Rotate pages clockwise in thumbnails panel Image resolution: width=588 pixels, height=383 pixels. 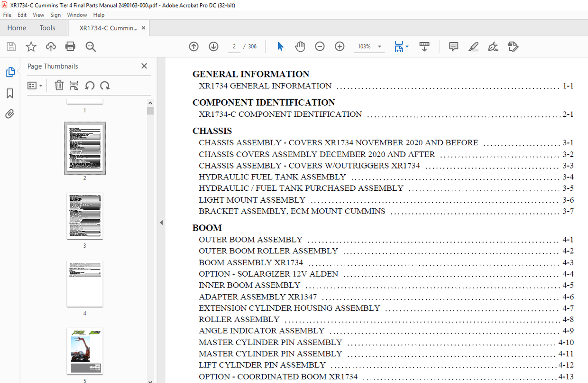coord(105,85)
